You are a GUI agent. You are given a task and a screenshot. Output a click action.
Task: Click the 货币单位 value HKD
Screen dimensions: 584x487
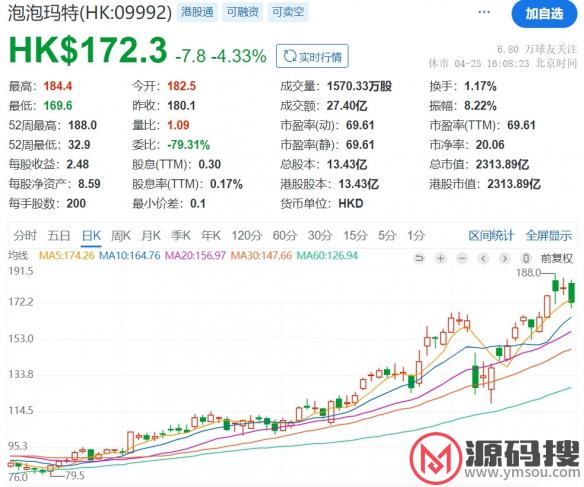350,204
